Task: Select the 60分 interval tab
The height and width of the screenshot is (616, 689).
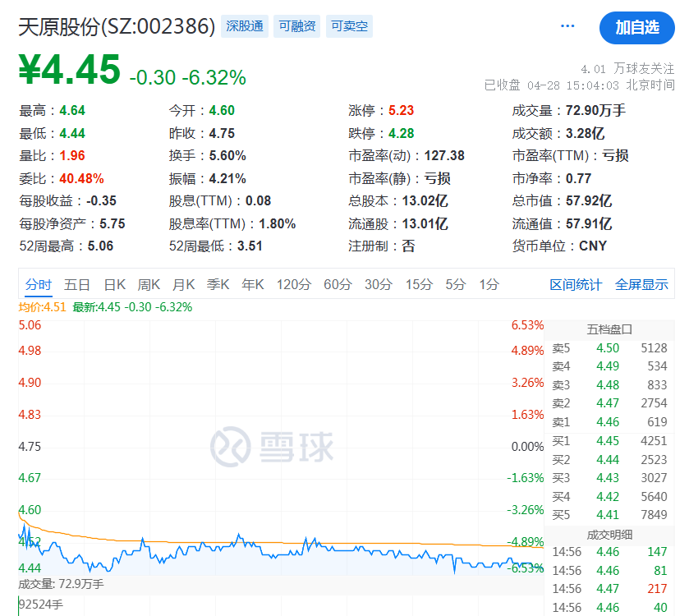Action: click(x=338, y=285)
